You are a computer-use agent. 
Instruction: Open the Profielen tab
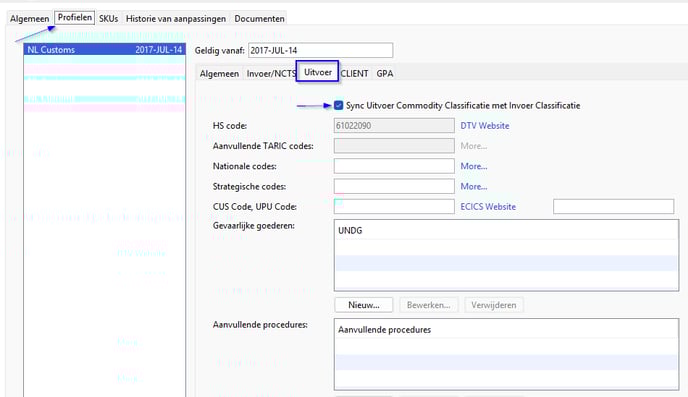[75, 18]
